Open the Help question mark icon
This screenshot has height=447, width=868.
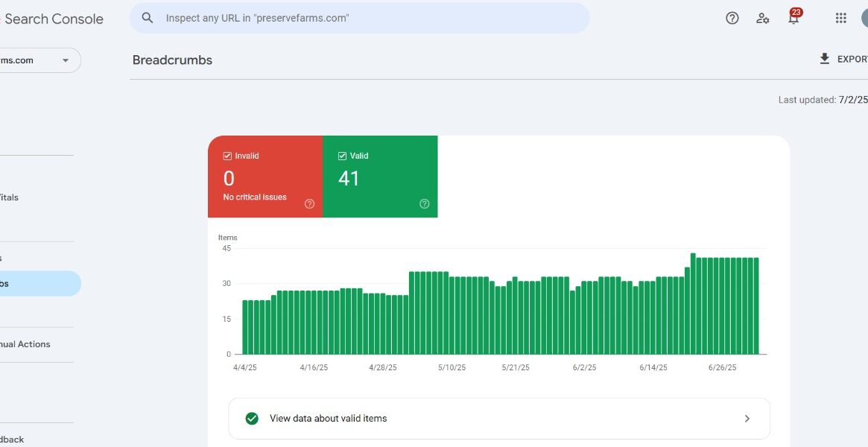pos(732,19)
